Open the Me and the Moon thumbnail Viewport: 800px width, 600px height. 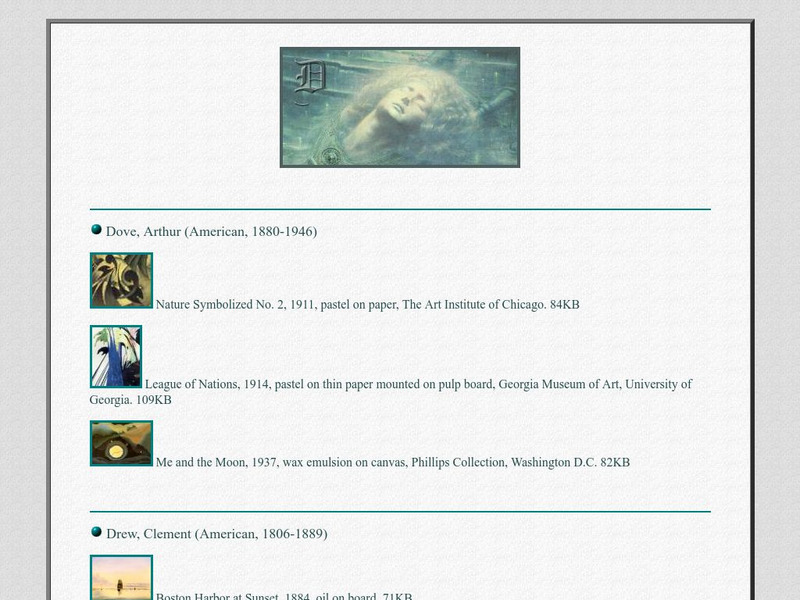pos(121,443)
